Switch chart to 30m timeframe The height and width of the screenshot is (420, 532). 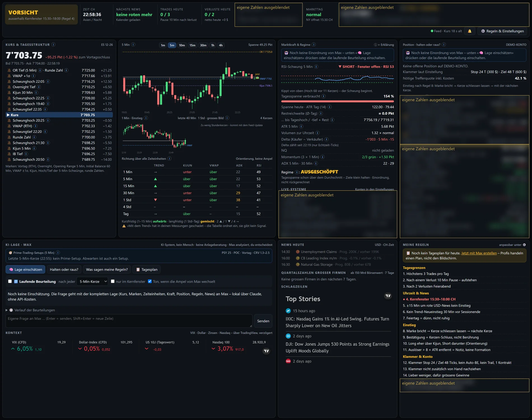coord(203,45)
